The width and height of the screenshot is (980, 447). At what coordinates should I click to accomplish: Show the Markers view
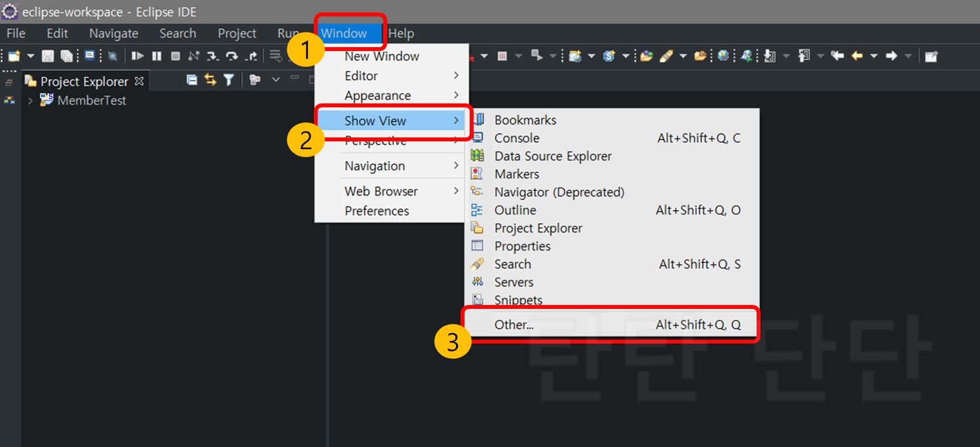pos(612,174)
